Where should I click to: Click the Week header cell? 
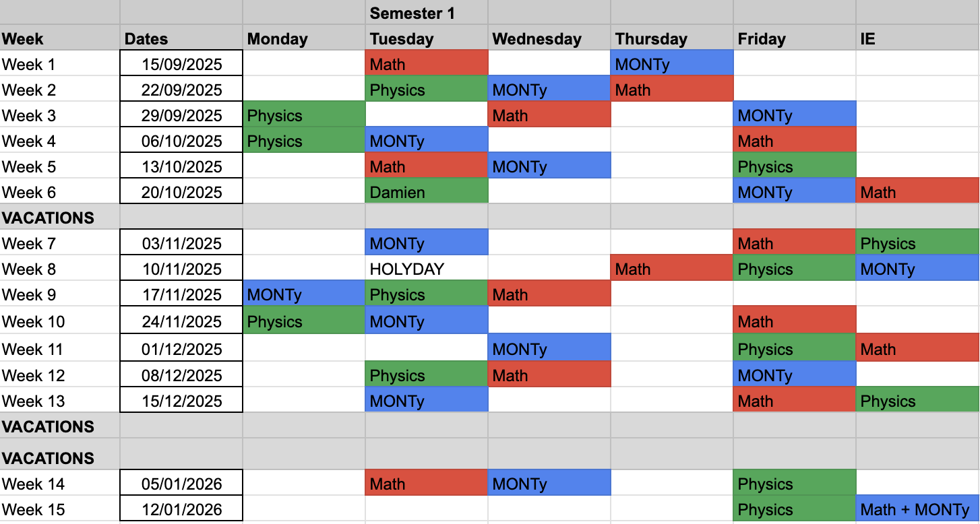click(59, 39)
